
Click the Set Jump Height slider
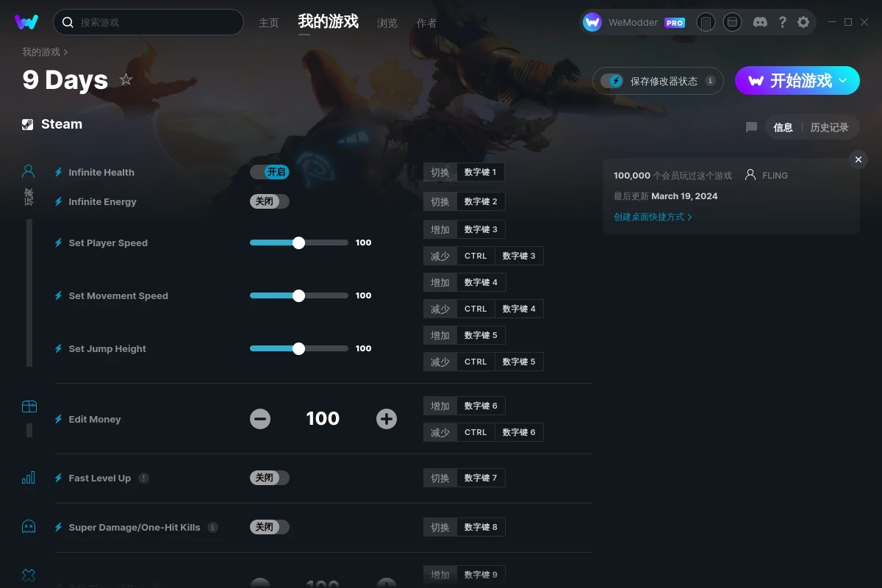(x=299, y=348)
